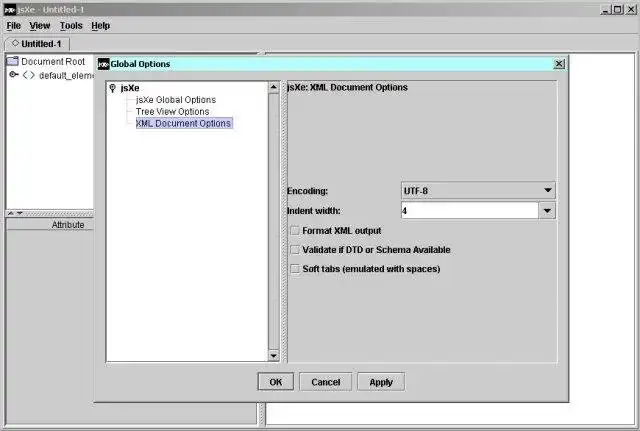Close the Global Options dialog
The height and width of the screenshot is (431, 640).
(x=559, y=64)
